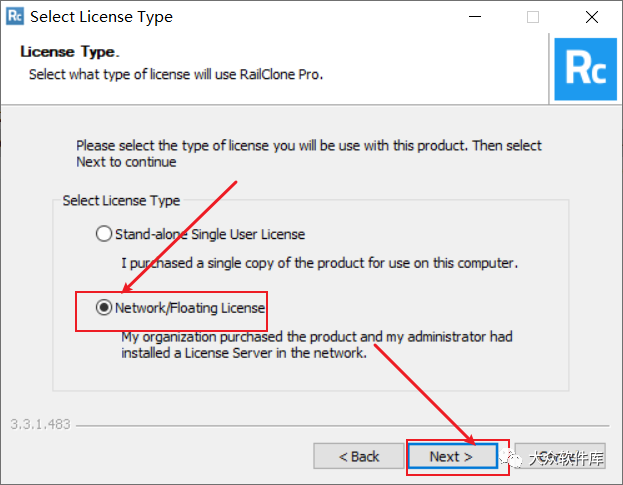This screenshot has width=623, height=485.
Task: Click the small Rc icon in title bar
Action: 15,16
